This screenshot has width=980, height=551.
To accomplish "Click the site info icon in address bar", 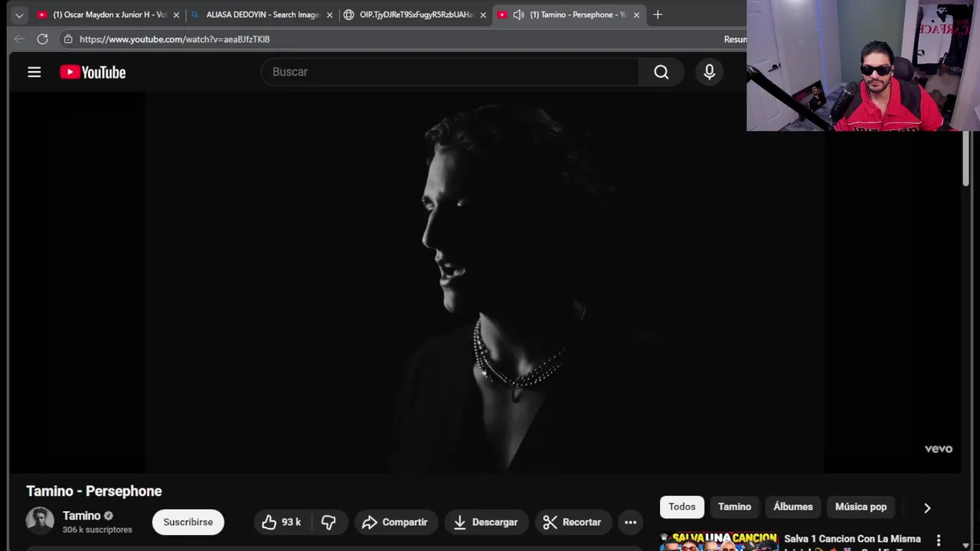I will click(x=68, y=39).
